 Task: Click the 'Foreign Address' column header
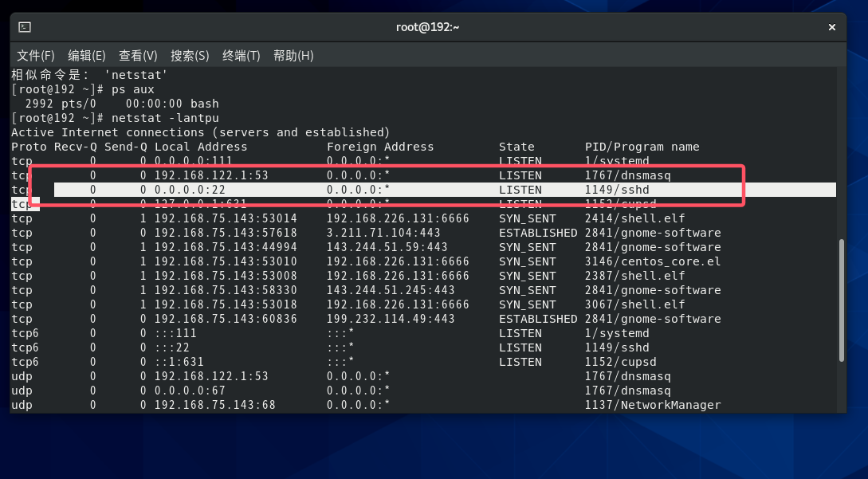380,147
